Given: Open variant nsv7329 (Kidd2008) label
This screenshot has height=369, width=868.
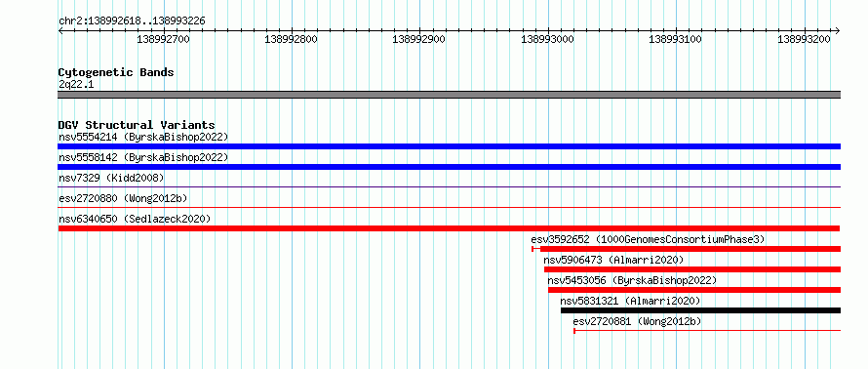Looking at the screenshot, I should (x=111, y=178).
